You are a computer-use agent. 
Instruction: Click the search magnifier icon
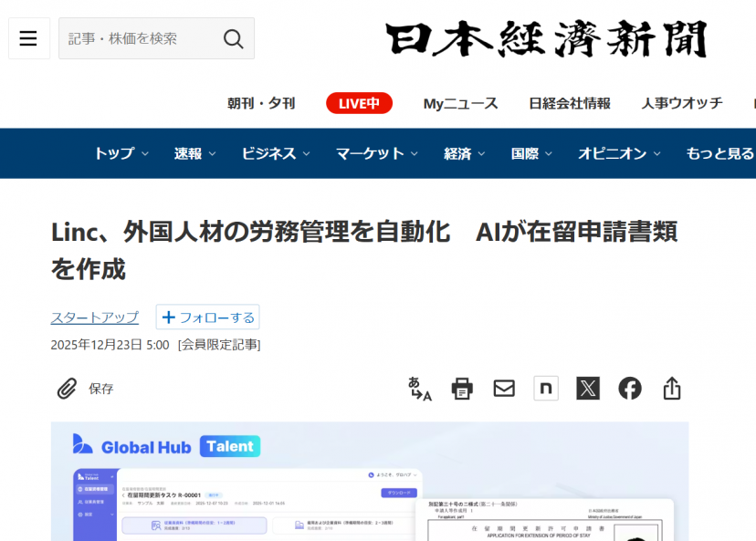pos(234,38)
